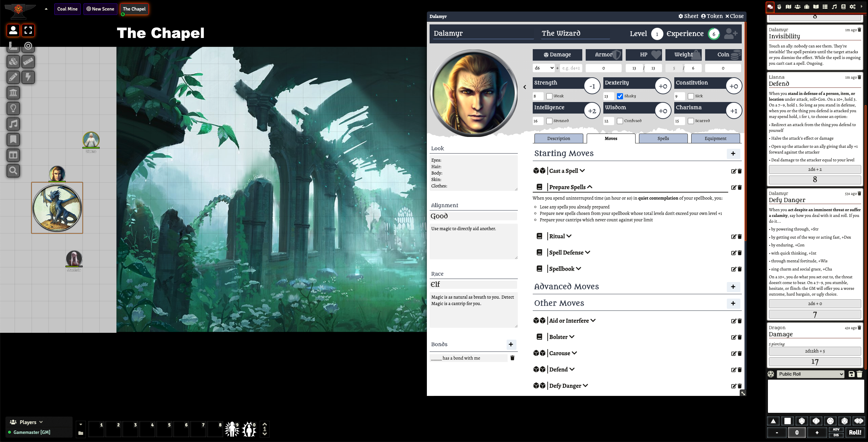Open the Ambient Sound music-note tool
The image size is (868, 442).
pyautogui.click(x=13, y=124)
